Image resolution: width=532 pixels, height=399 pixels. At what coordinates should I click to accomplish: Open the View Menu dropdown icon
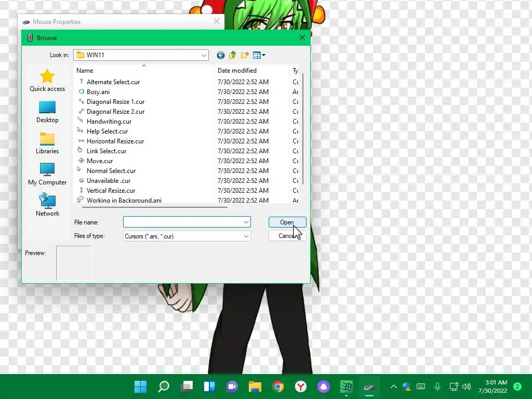259,55
